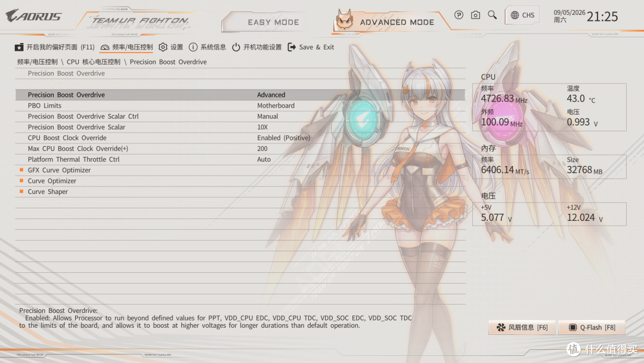
Task: Click the settings gear icon
Action: click(163, 47)
